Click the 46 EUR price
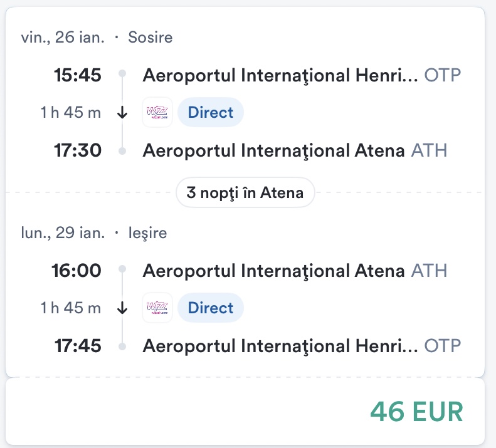496x448 pixels. 416,412
